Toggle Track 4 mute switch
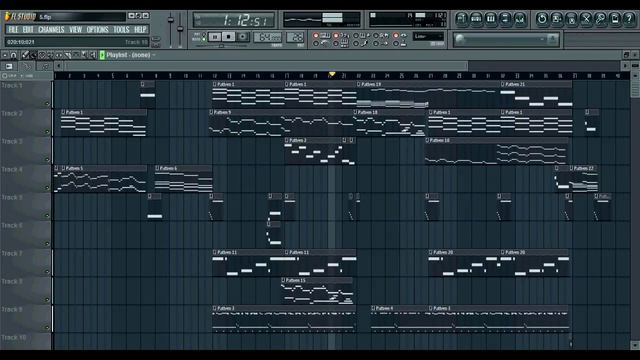Viewport: 640px width, 360px height. [x=47, y=188]
